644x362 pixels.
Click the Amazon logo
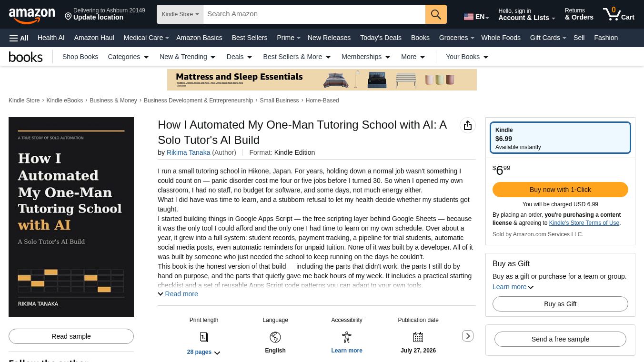(32, 15)
